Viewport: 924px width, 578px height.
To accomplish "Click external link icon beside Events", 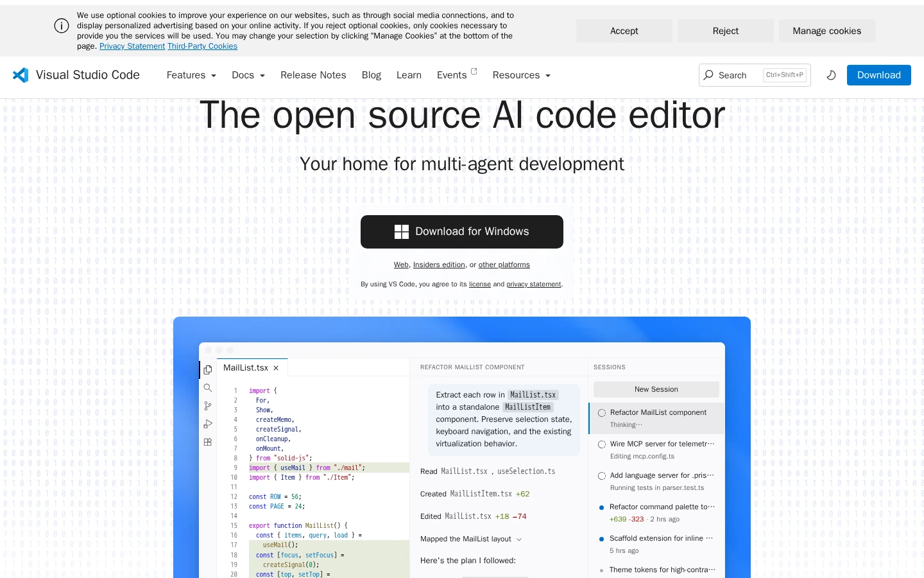I will coord(474,71).
